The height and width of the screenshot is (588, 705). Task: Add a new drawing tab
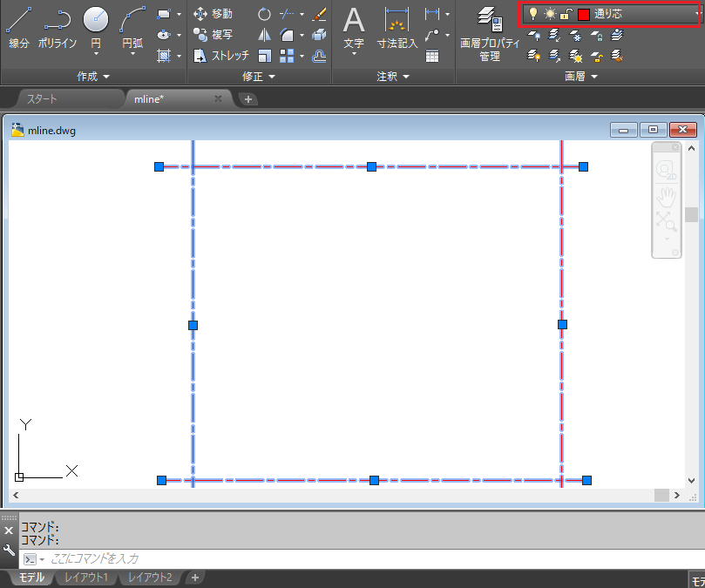[x=248, y=99]
